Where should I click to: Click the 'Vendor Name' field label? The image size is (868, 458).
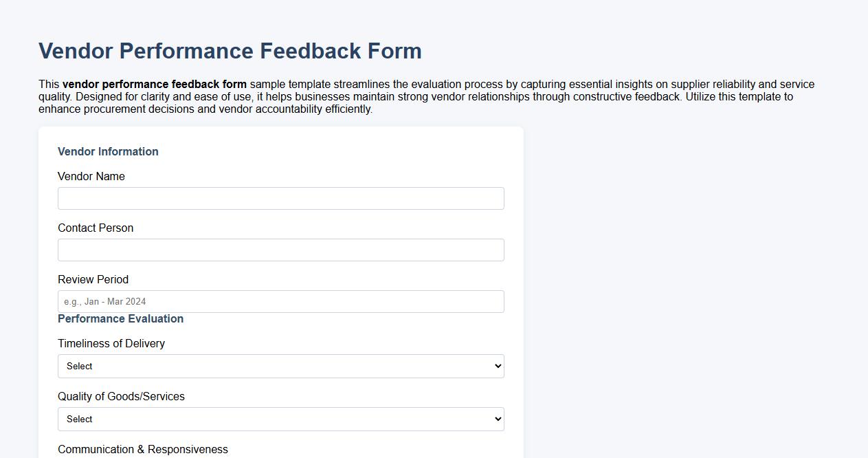coord(91,176)
